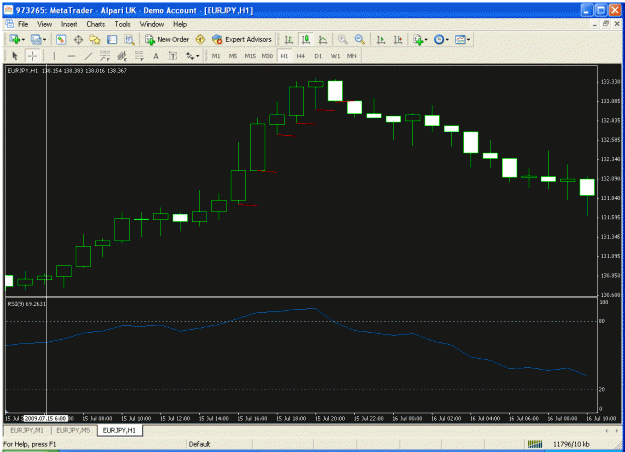The width and height of the screenshot is (625, 452).
Task: Open the Insert menu
Action: click(x=69, y=24)
